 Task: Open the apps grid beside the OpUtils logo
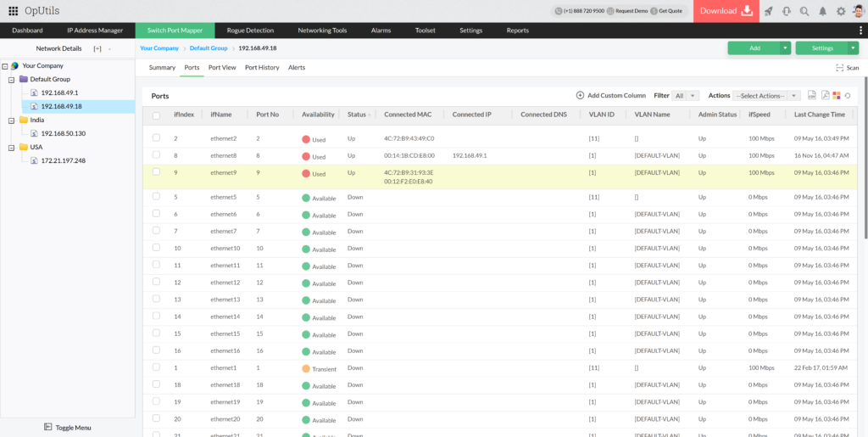13,11
